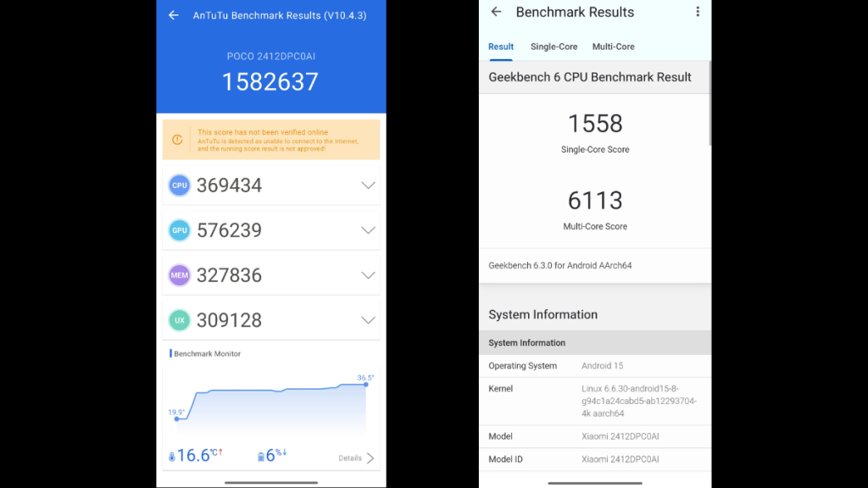
Task: Tap the GPU score category icon
Action: 179,230
